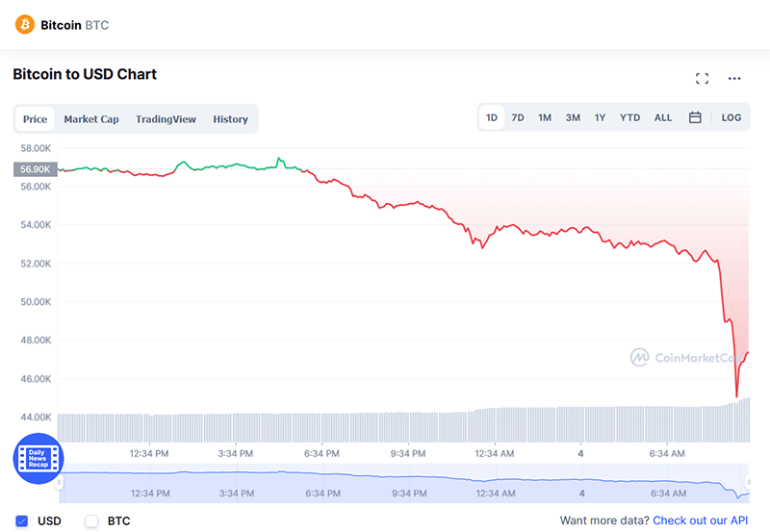Open the Daily News Recap badge
Screen dimensions: 770x532
pyautogui.click(x=38, y=458)
